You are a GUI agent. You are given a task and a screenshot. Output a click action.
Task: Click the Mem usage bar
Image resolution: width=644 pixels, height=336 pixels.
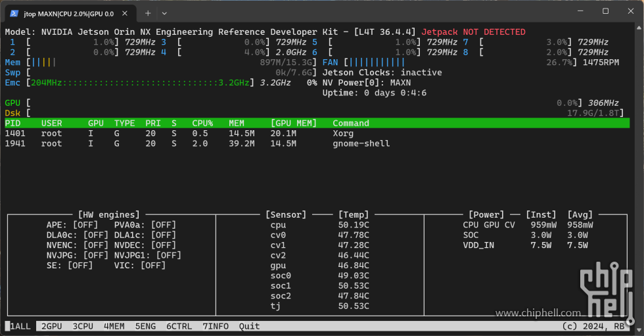click(172, 62)
